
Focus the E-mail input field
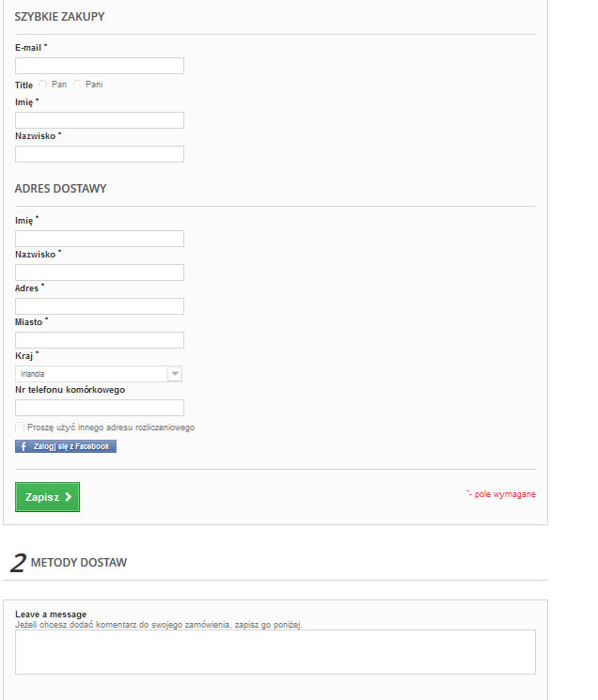(x=100, y=66)
